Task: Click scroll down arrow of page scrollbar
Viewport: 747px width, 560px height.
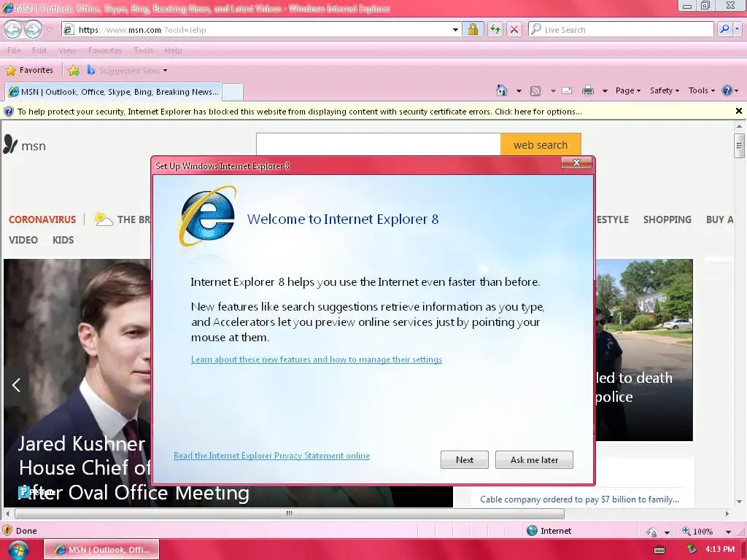Action: coord(739,502)
